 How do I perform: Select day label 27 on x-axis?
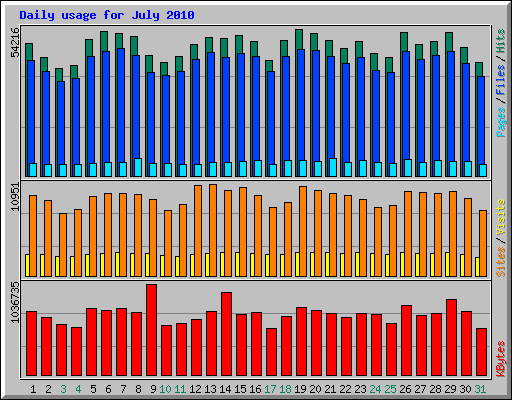coord(420,389)
